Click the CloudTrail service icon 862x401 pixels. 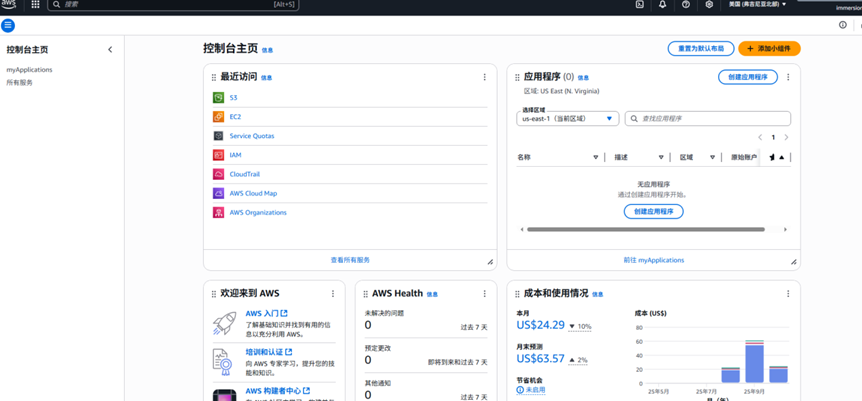(218, 174)
